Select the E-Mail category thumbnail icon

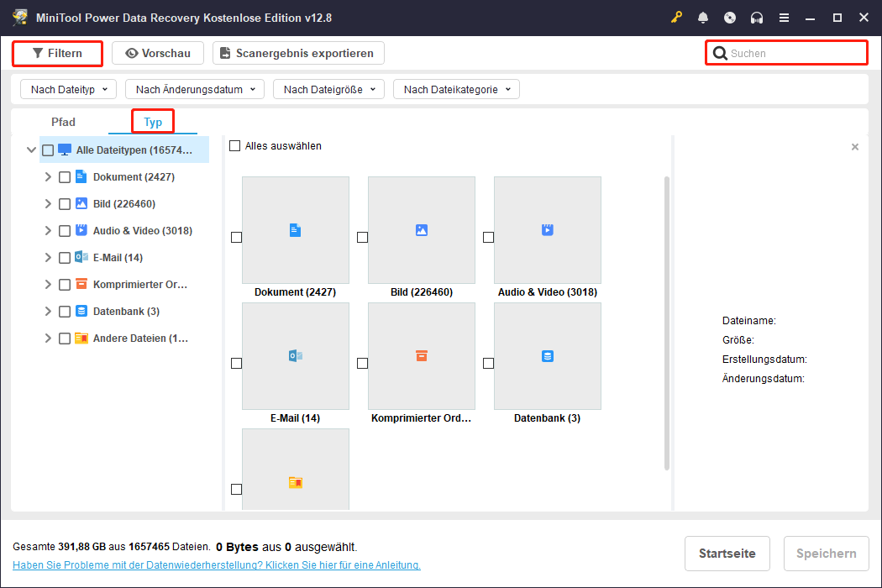(295, 356)
